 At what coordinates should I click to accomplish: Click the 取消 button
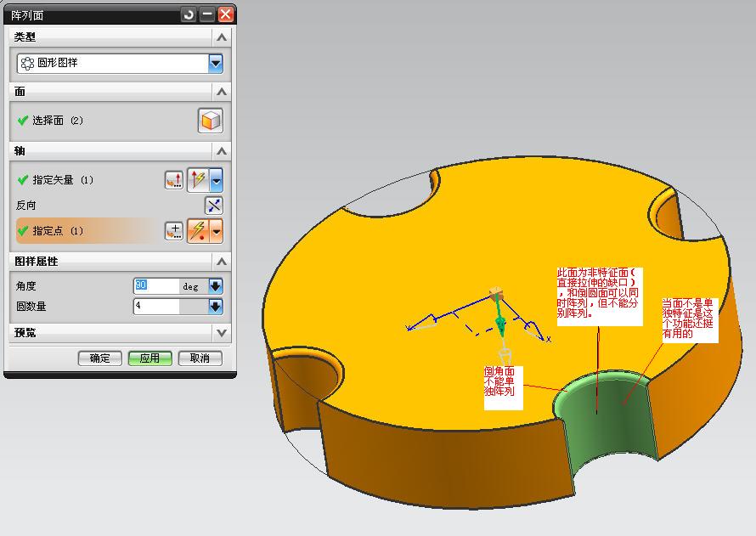point(200,358)
